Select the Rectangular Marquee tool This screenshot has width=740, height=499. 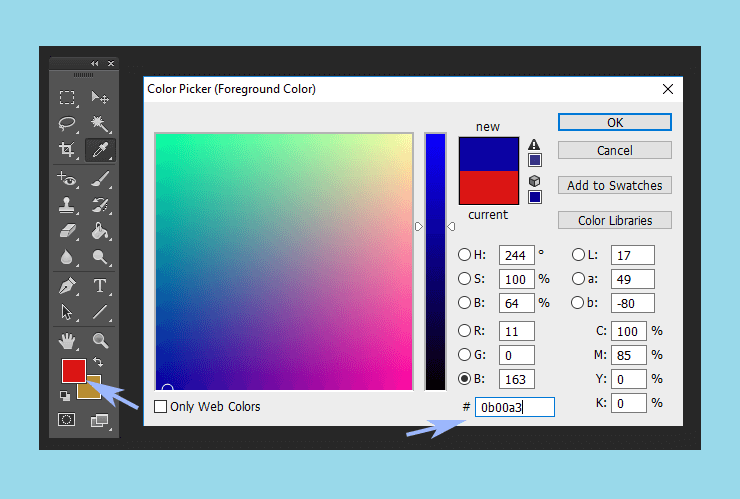[x=67, y=98]
